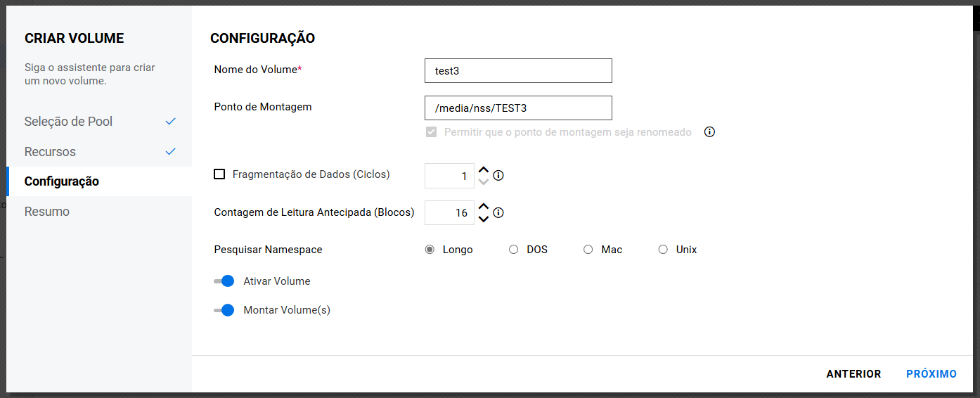This screenshot has height=398, width=980.
Task: Increase Fragmentação de Dados cycles with up arrow
Action: coord(483,170)
